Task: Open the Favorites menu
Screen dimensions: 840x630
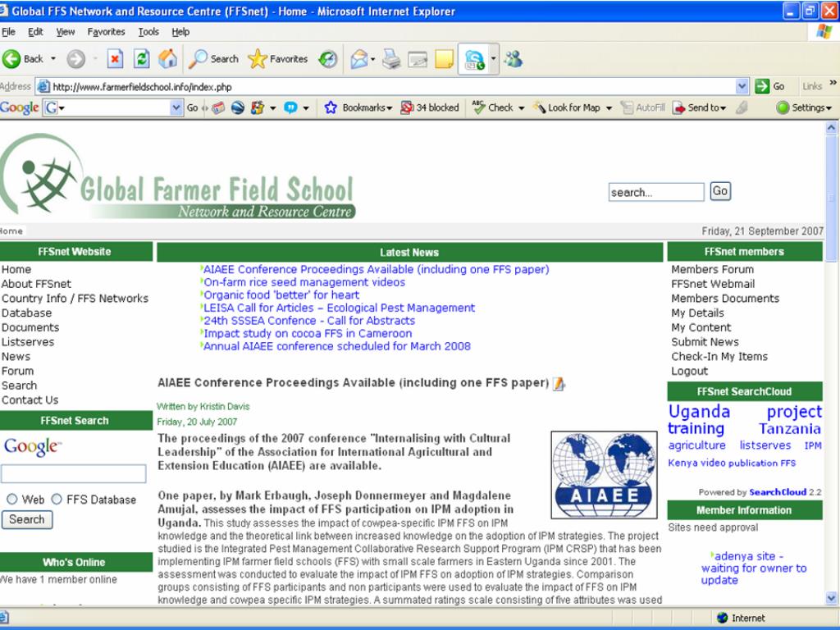Action: 106,32
